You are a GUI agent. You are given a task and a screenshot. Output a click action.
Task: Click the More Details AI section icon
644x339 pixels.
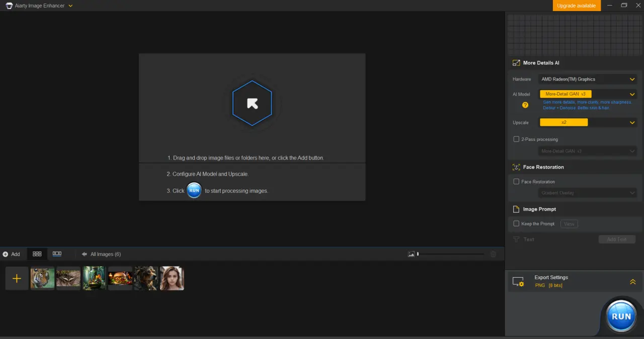coord(516,63)
